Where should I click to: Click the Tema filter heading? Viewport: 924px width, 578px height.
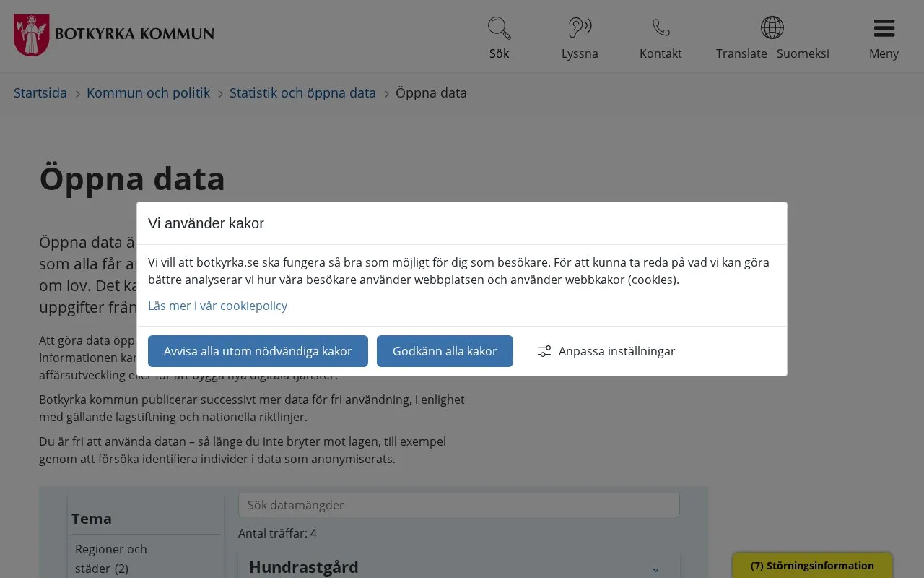point(92,519)
